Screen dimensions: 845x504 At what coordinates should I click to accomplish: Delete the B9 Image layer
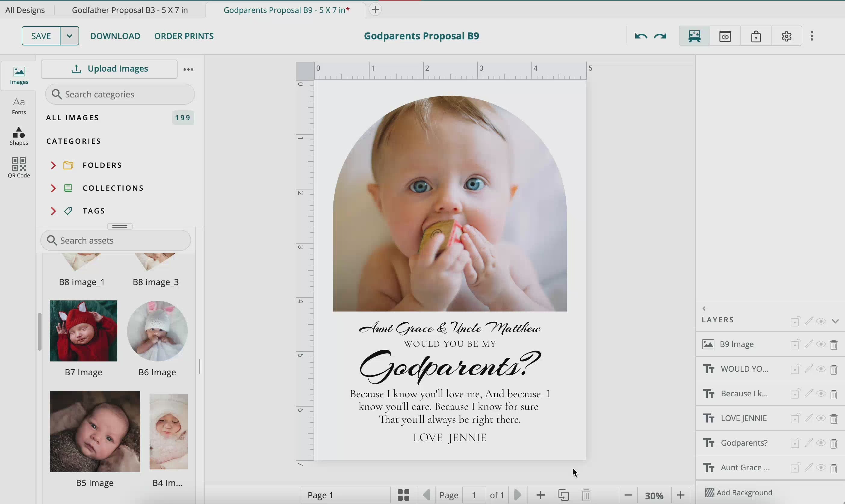[x=834, y=345]
